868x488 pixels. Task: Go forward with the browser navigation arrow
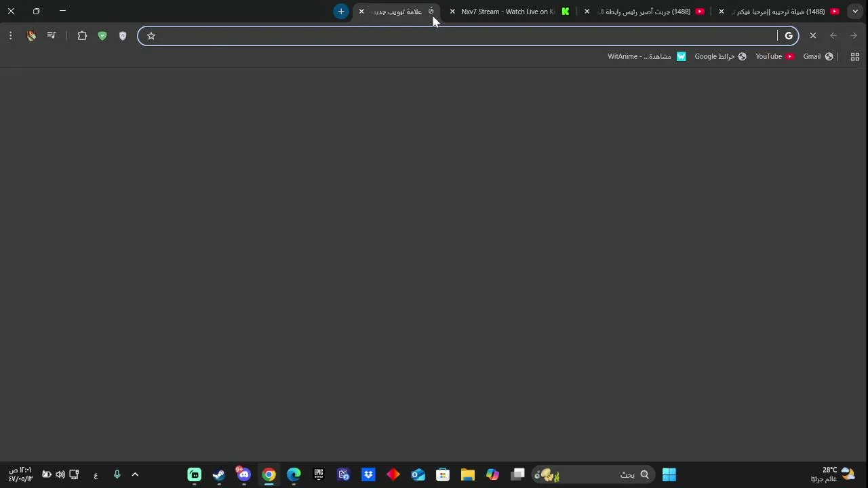pyautogui.click(x=854, y=36)
